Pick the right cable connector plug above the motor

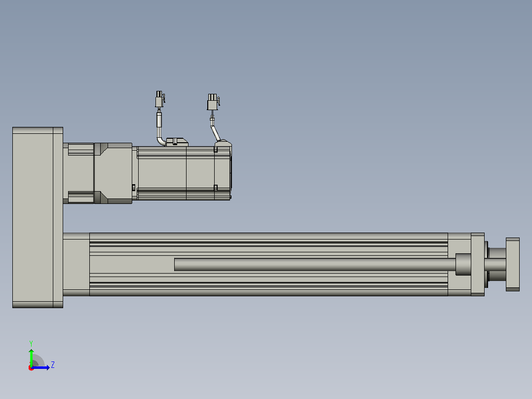tap(213, 102)
